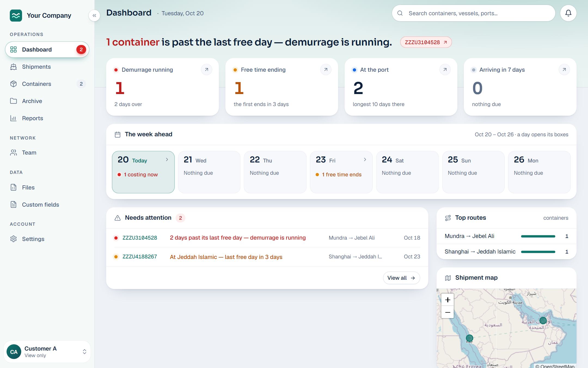588x368 pixels.
Task: Open the Reports page
Action: pyautogui.click(x=47, y=118)
